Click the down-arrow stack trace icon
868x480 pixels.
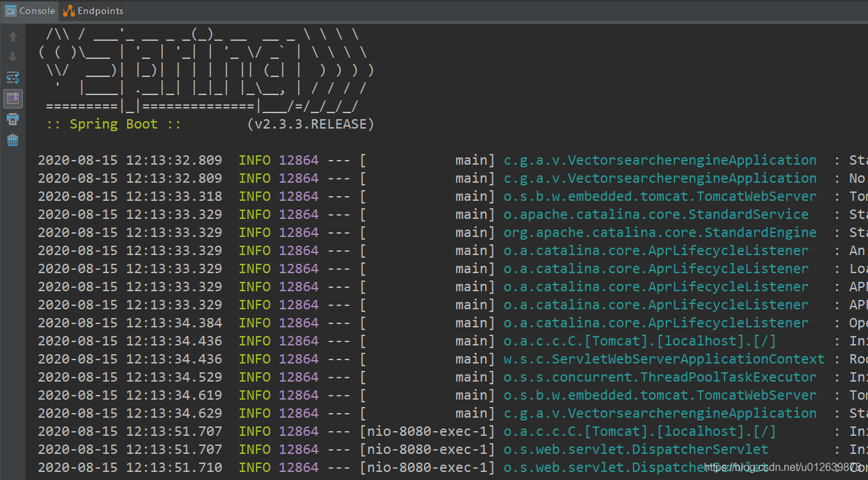point(13,57)
